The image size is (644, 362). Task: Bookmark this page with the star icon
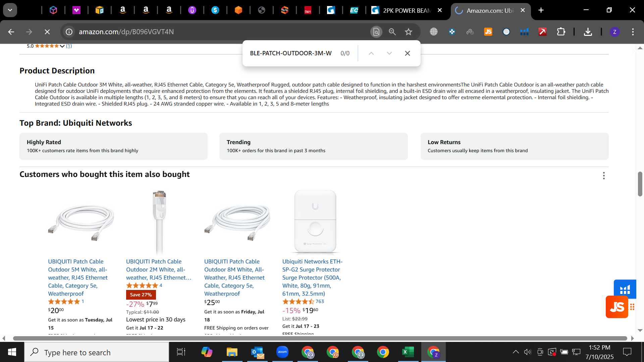coord(408,32)
